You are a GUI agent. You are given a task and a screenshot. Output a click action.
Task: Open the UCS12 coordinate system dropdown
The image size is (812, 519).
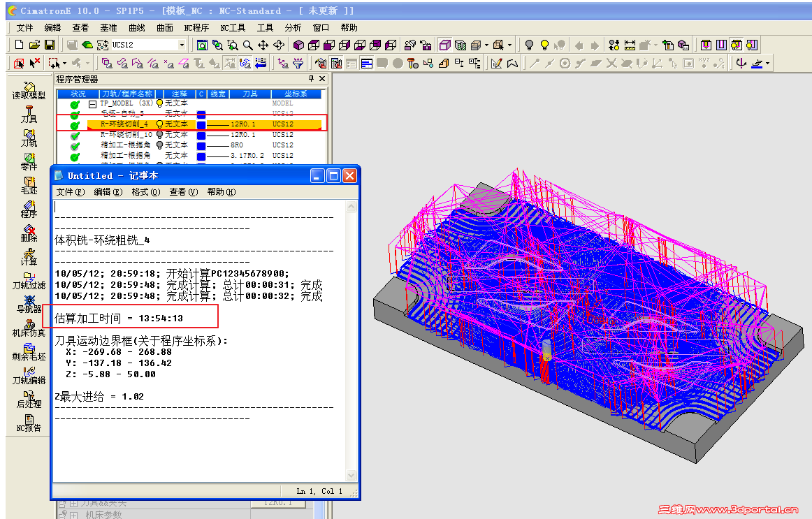pos(182,45)
